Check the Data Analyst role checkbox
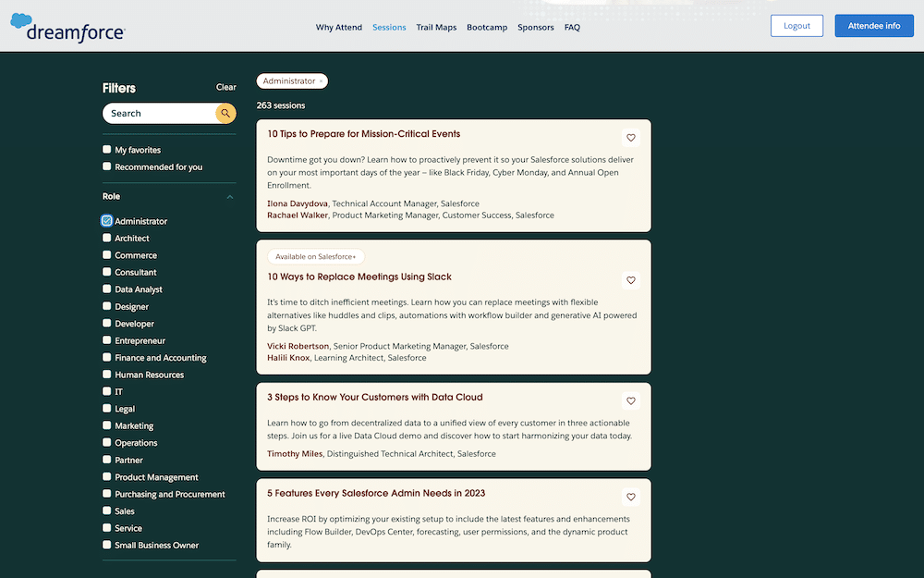This screenshot has height=578, width=924. point(106,289)
